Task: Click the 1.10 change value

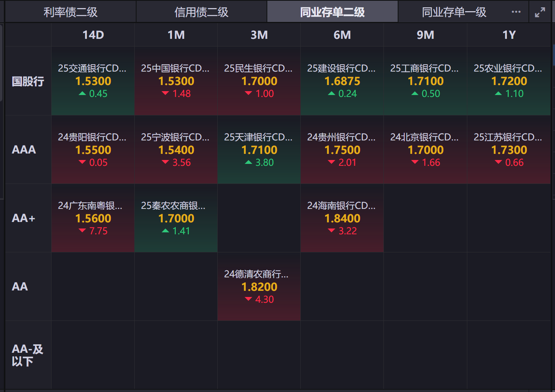Action: coord(514,93)
